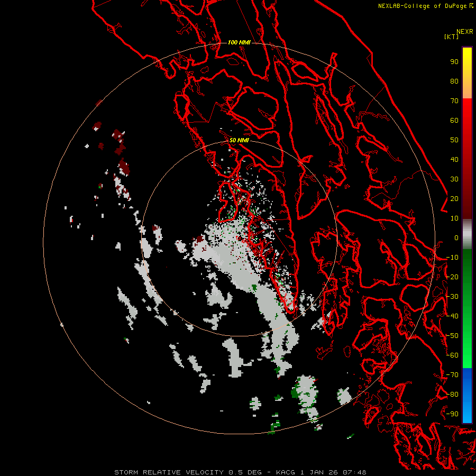Click the 90 value on the velocity scale
The width and height of the screenshot is (476, 476).
tap(454, 62)
